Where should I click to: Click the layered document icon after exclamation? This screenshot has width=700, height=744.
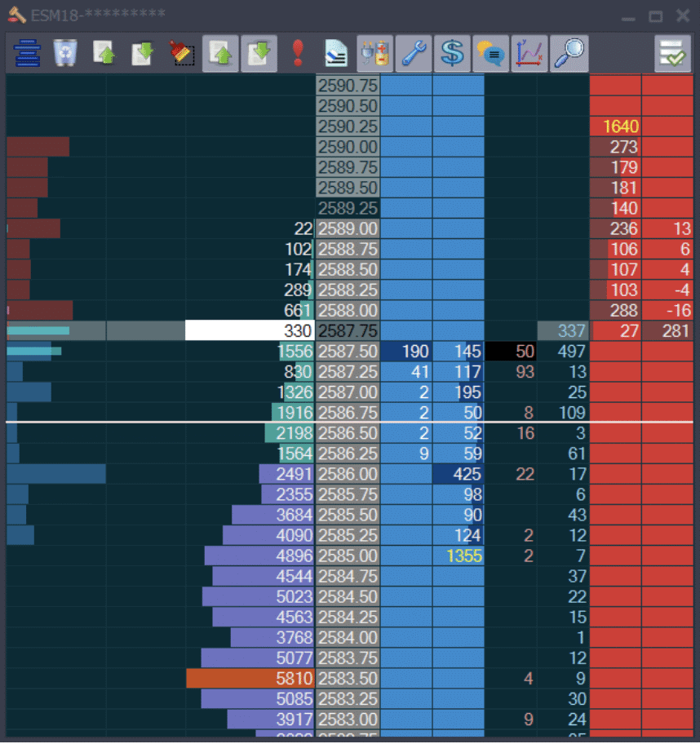pos(335,54)
